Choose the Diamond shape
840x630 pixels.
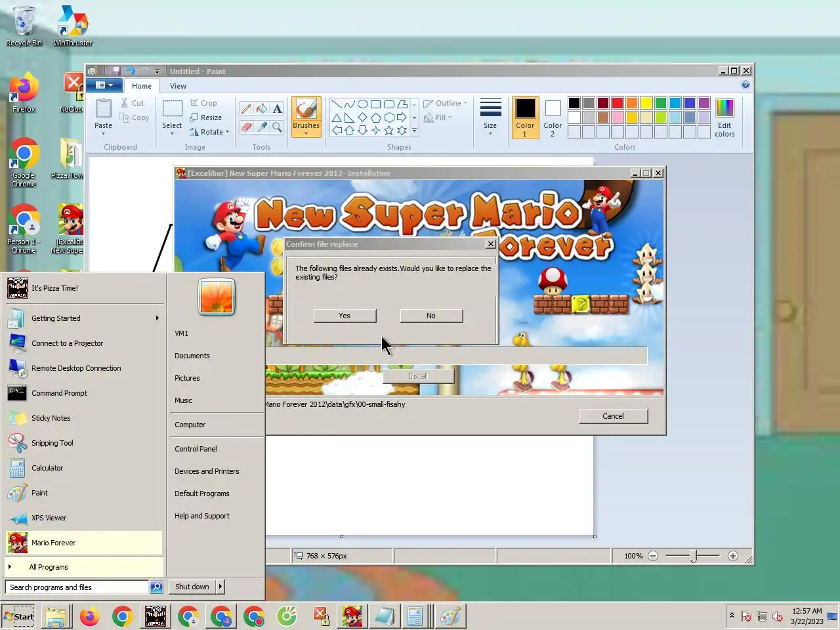[x=362, y=117]
